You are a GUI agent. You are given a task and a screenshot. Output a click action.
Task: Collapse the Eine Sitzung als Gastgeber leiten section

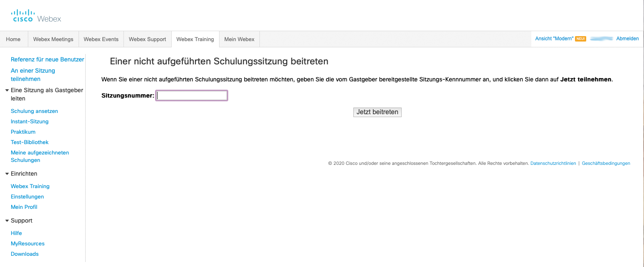[7, 90]
